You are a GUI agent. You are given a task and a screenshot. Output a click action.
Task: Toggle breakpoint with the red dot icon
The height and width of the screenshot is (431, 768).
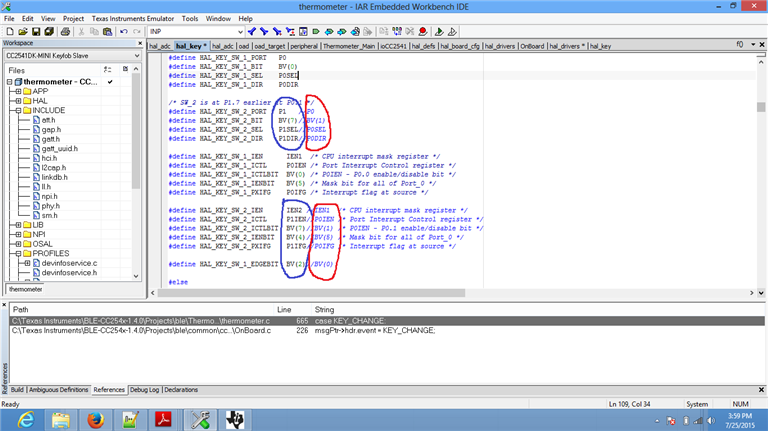pyautogui.click(x=423, y=32)
